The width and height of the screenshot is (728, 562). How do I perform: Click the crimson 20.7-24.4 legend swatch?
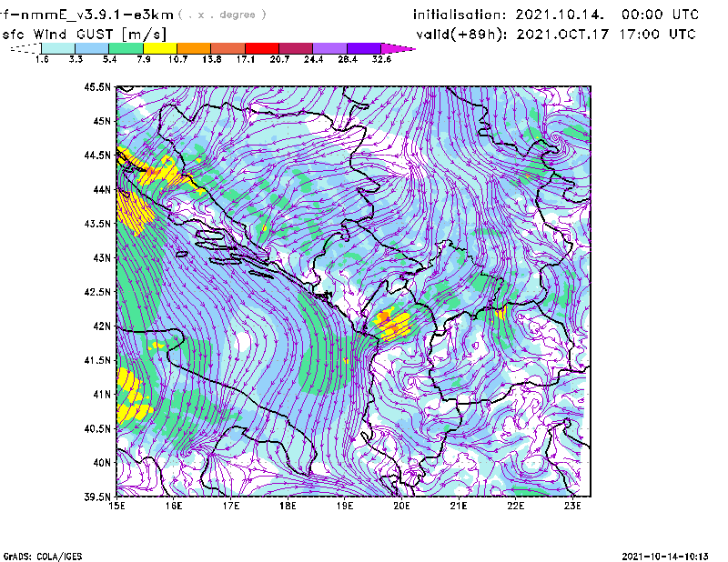(x=296, y=48)
